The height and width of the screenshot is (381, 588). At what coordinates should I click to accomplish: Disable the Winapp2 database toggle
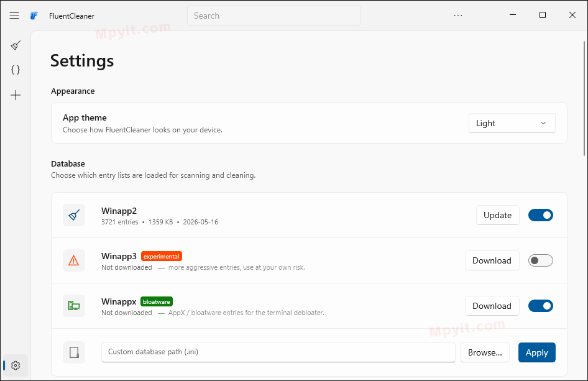(x=541, y=215)
